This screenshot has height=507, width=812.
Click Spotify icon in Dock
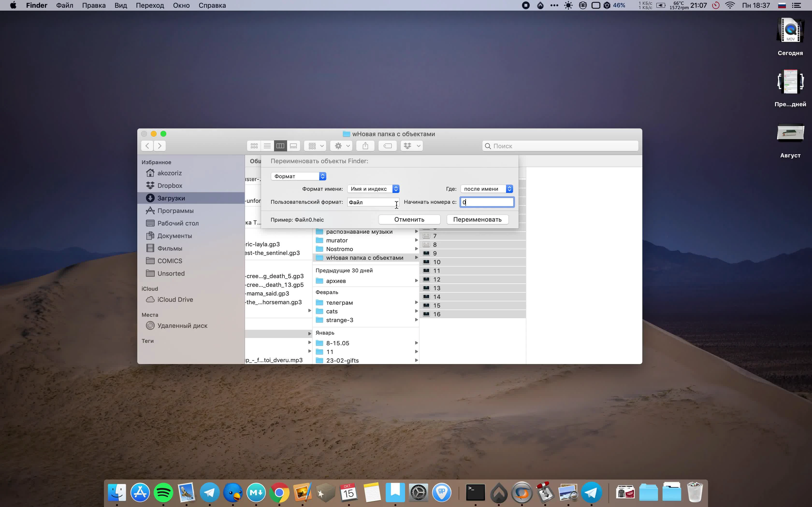[x=163, y=493]
